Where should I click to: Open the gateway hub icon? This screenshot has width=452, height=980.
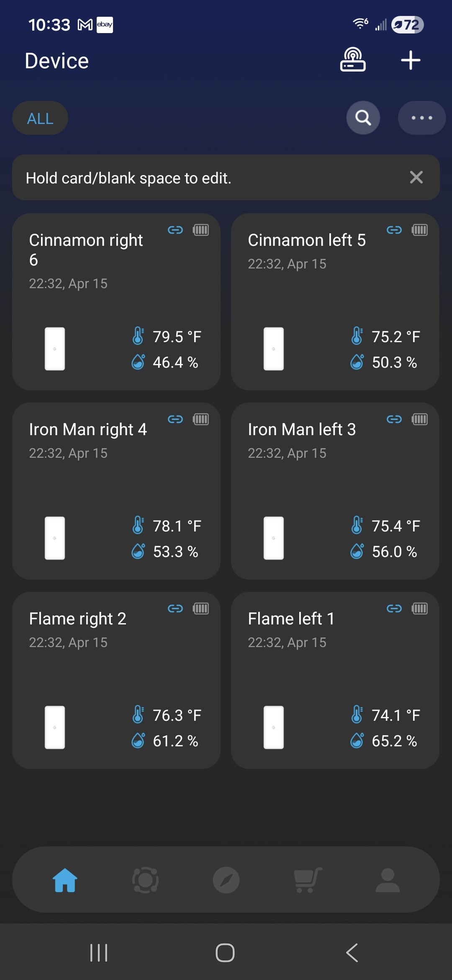[353, 60]
